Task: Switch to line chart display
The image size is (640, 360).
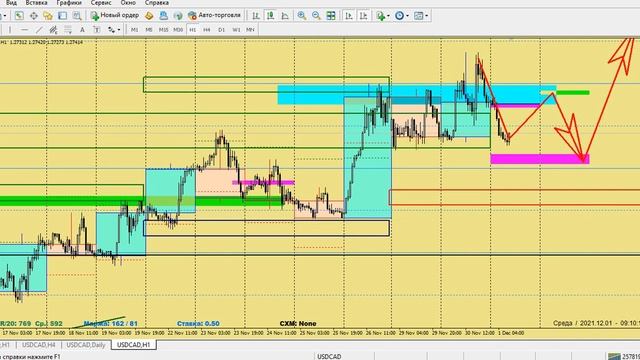Action: tap(285, 16)
